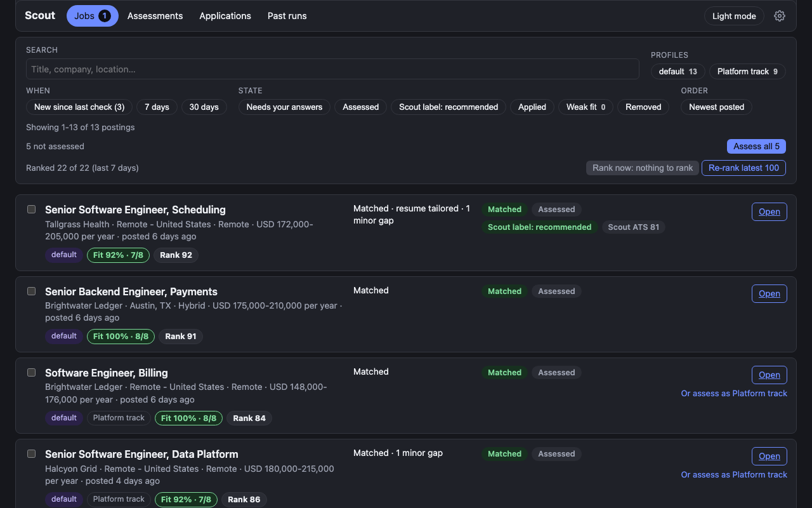Open the Senior Backend Engineer, Payments posting
Image resolution: width=812 pixels, height=508 pixels.
coord(769,293)
